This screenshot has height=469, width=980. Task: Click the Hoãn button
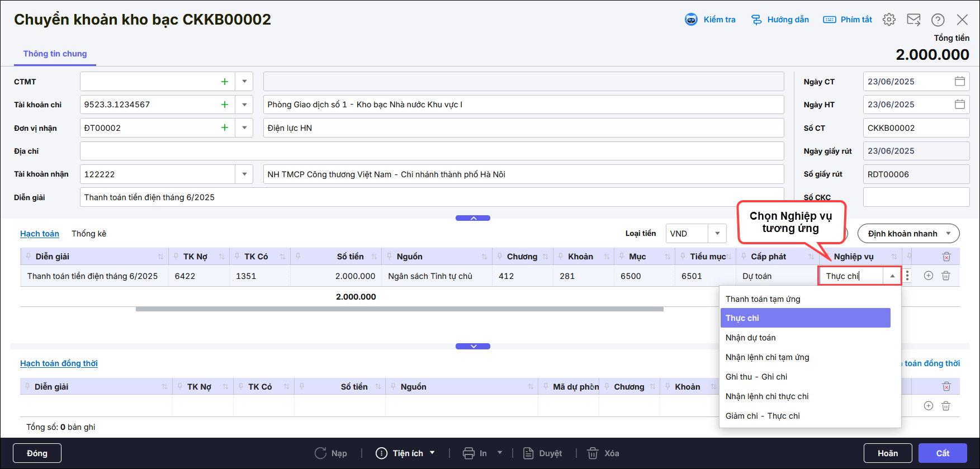887,453
